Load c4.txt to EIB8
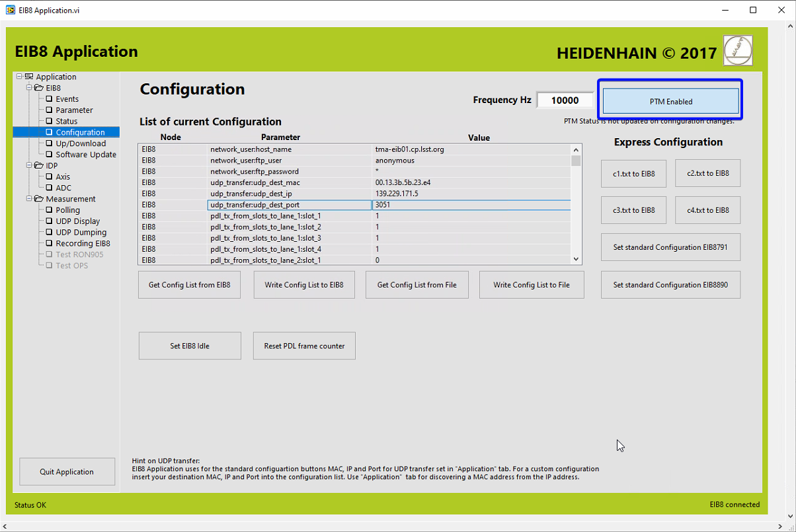796x532 pixels. [708, 210]
